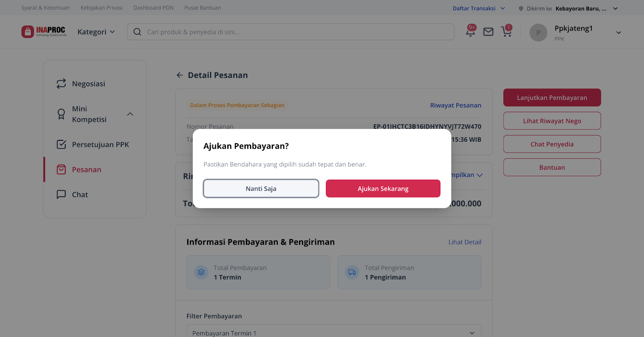Click the Ppkjateng1 profile avatar
The image size is (644, 337).
538,33
